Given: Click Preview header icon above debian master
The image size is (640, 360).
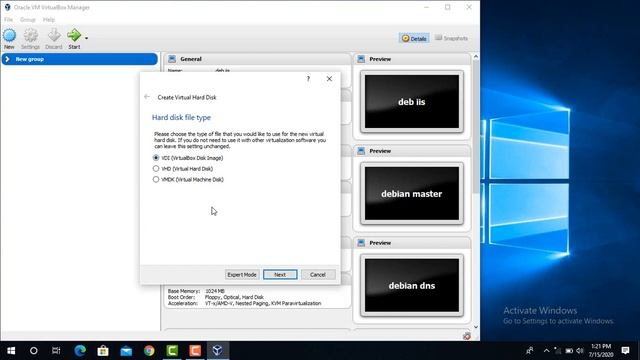Looking at the screenshot, I should click(x=361, y=151).
